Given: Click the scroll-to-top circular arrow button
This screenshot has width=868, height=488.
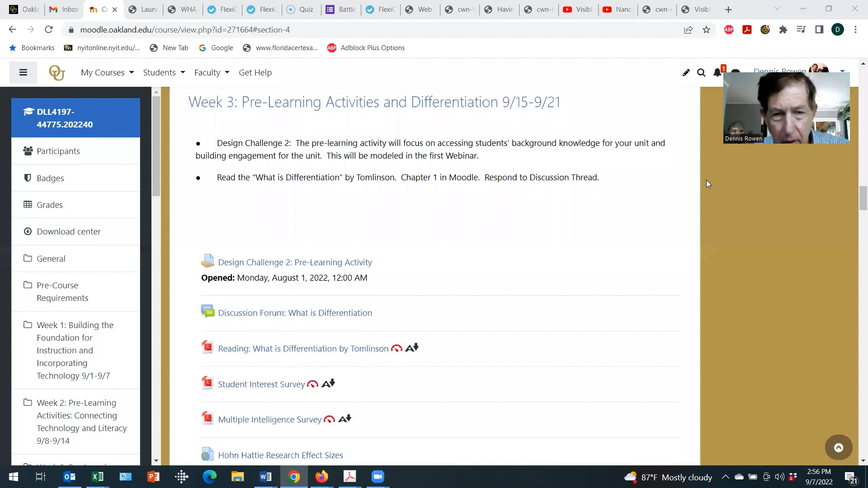Looking at the screenshot, I should [839, 447].
